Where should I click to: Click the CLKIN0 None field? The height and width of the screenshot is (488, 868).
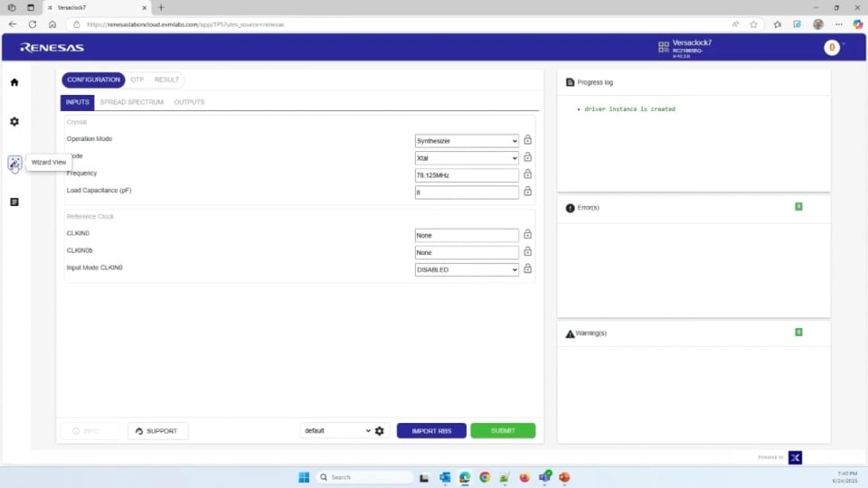coord(467,236)
